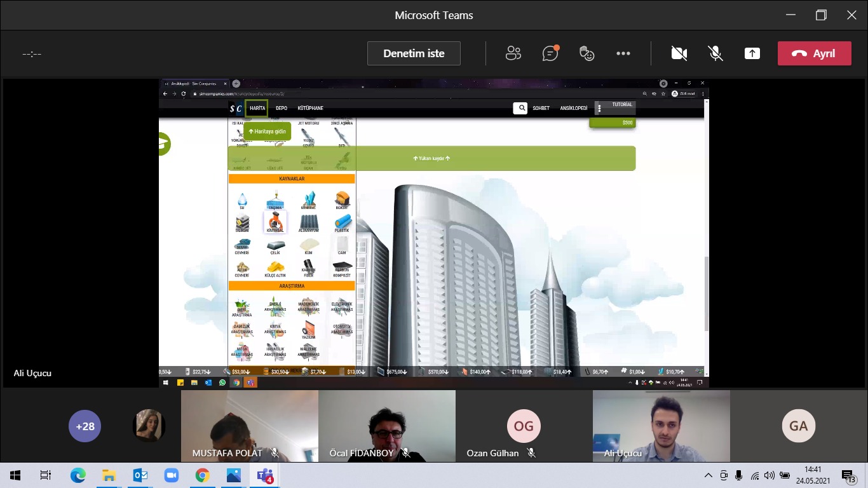
Task: Open ANSİKLOPEDİ in the game navbar
Action: pos(574,109)
